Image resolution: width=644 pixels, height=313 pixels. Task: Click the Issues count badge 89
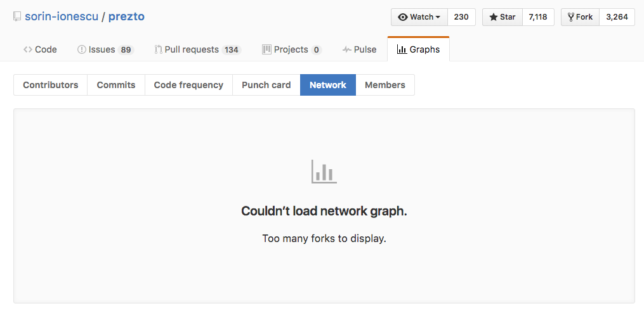126,50
